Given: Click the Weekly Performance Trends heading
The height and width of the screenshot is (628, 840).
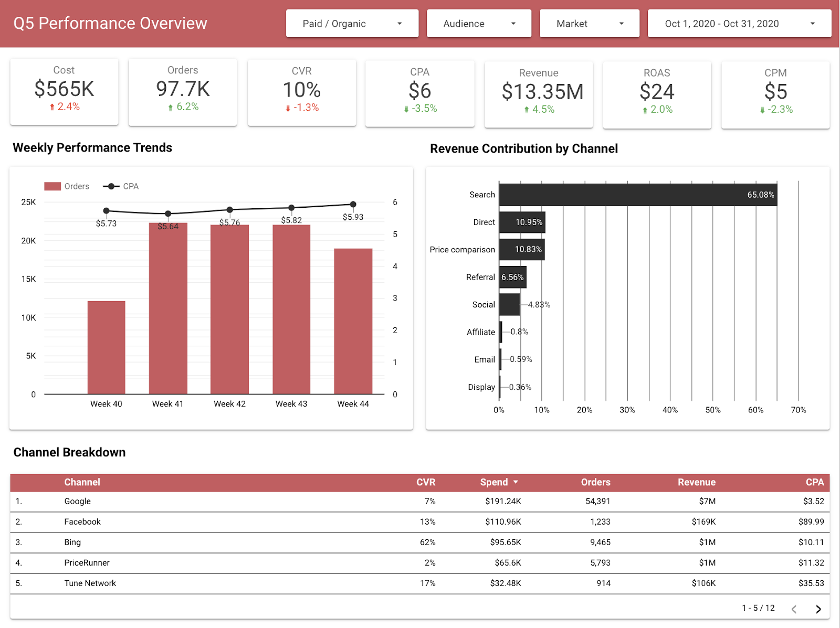Looking at the screenshot, I should (92, 147).
